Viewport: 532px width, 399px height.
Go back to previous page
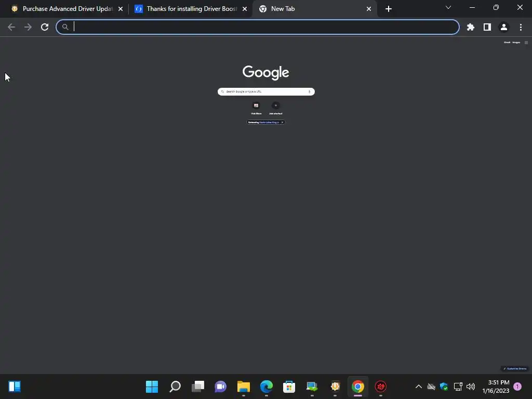pos(11,27)
